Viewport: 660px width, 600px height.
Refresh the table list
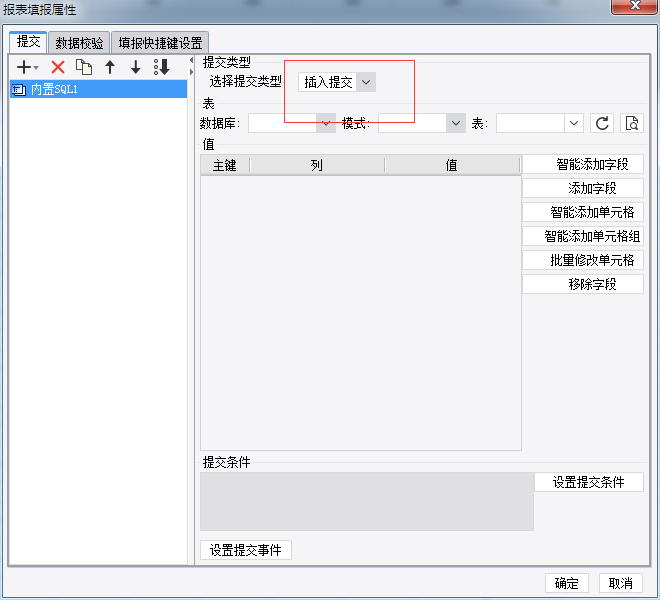click(602, 123)
